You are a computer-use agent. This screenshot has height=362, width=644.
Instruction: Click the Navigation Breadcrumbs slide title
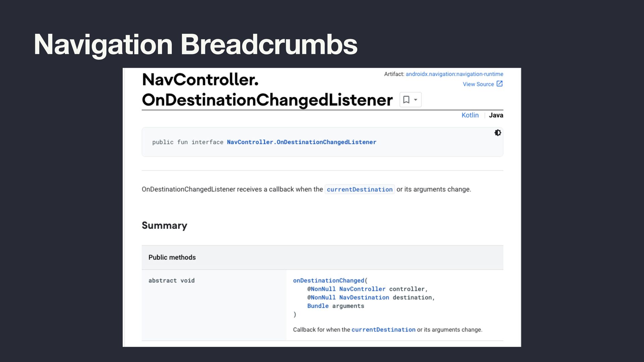tap(196, 44)
